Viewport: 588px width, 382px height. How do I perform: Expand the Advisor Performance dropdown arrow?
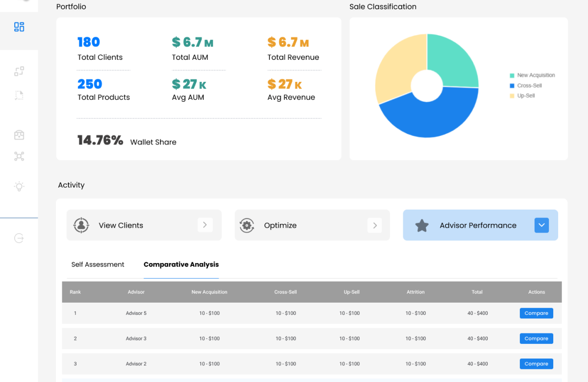click(541, 225)
